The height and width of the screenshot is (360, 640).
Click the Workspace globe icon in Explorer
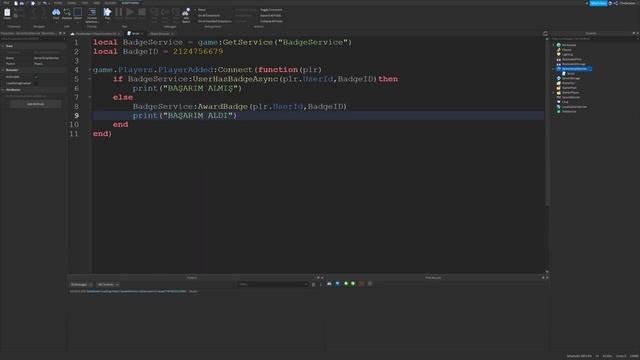(x=558, y=45)
